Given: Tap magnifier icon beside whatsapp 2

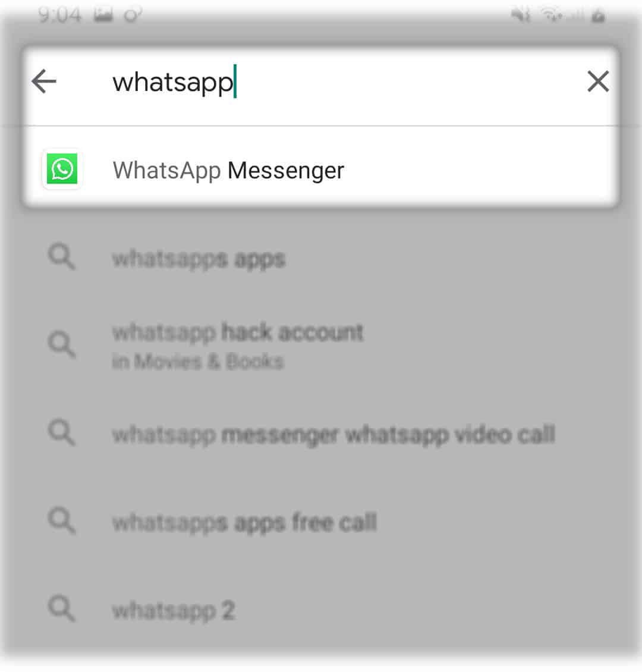Looking at the screenshot, I should tap(62, 608).
